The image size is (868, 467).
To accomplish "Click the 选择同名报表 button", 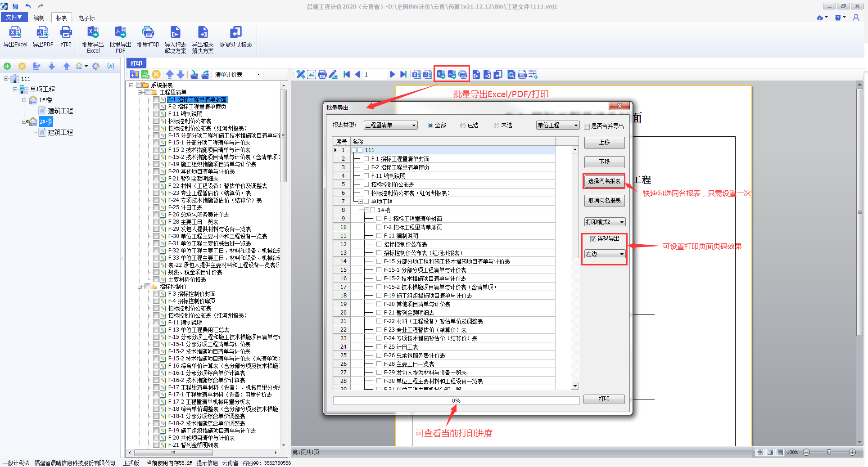I will 604,181.
